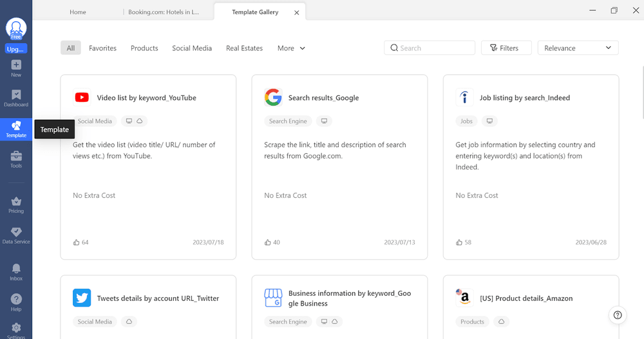Open the Relevance sort dropdown
The height and width of the screenshot is (339, 644).
pyautogui.click(x=578, y=48)
